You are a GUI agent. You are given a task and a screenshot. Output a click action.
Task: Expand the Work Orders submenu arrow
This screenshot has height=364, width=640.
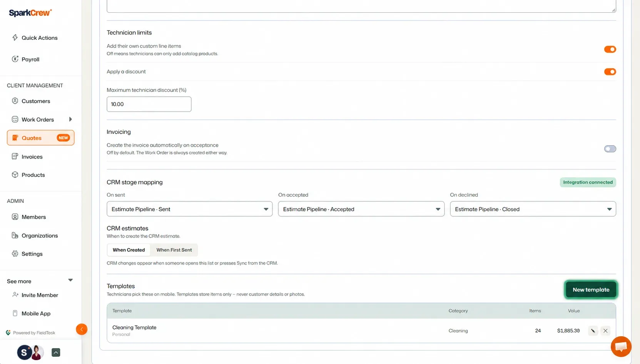coord(70,119)
